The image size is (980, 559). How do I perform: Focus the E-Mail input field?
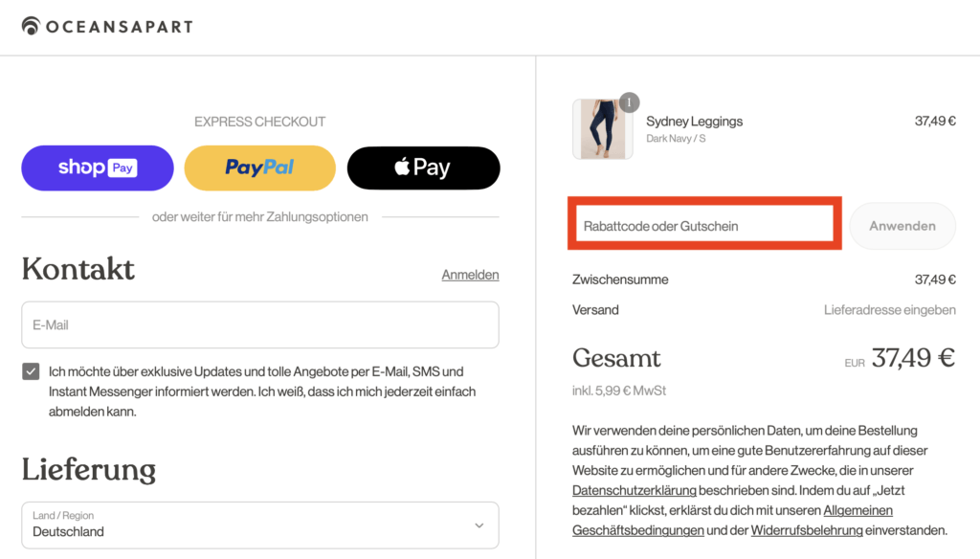[x=260, y=325]
